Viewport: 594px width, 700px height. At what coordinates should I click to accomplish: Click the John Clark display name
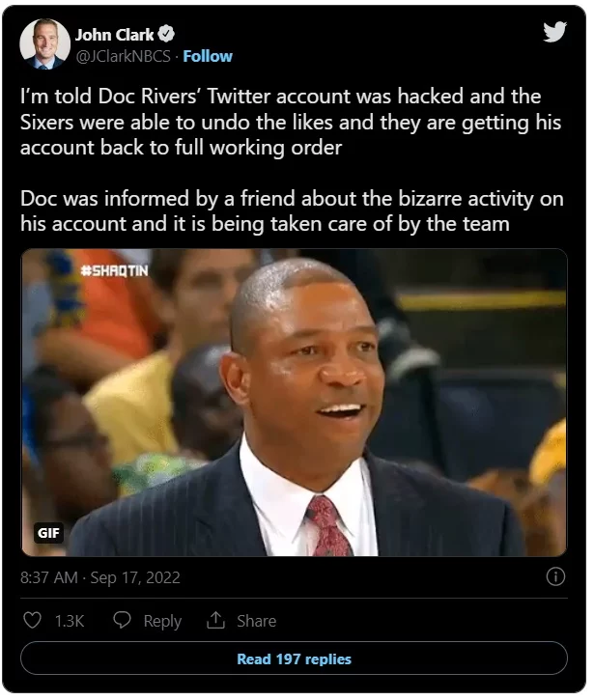114,35
